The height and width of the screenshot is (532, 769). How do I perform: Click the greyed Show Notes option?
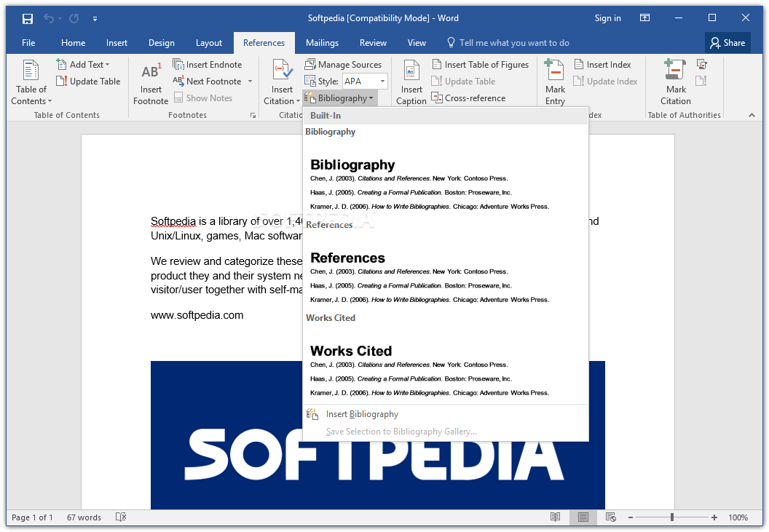(x=203, y=98)
